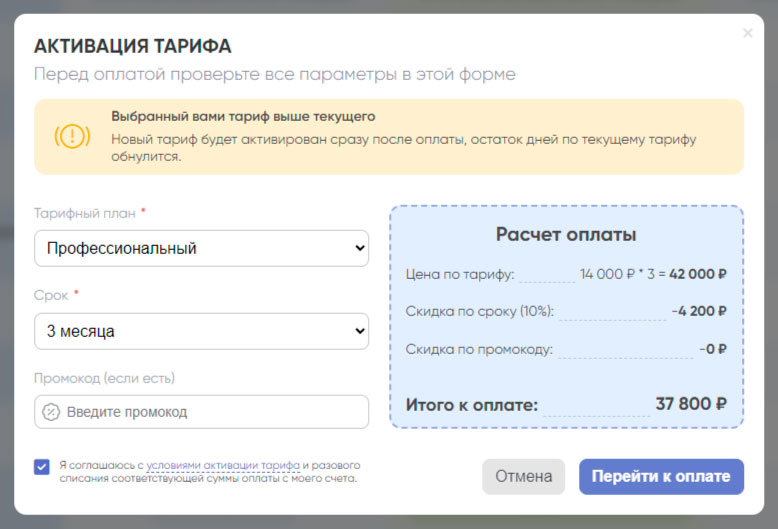Toggle the agreement checkbox for activation terms

pyautogui.click(x=42, y=466)
